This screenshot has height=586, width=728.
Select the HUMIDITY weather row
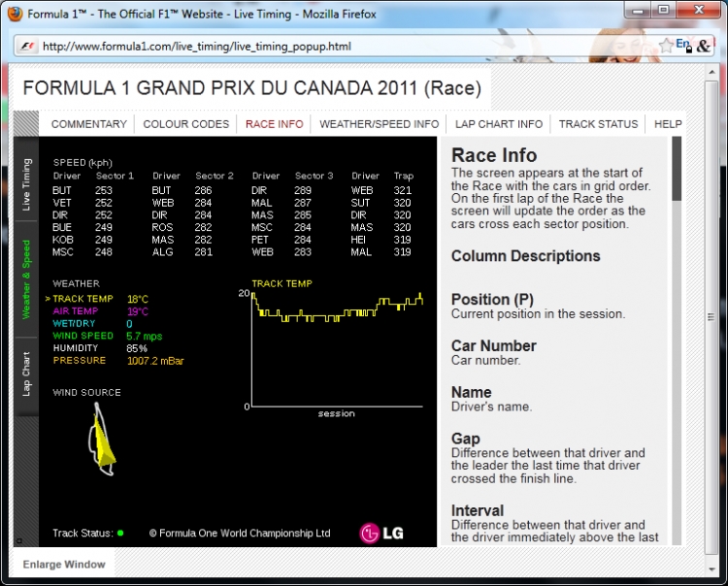[x=100, y=348]
